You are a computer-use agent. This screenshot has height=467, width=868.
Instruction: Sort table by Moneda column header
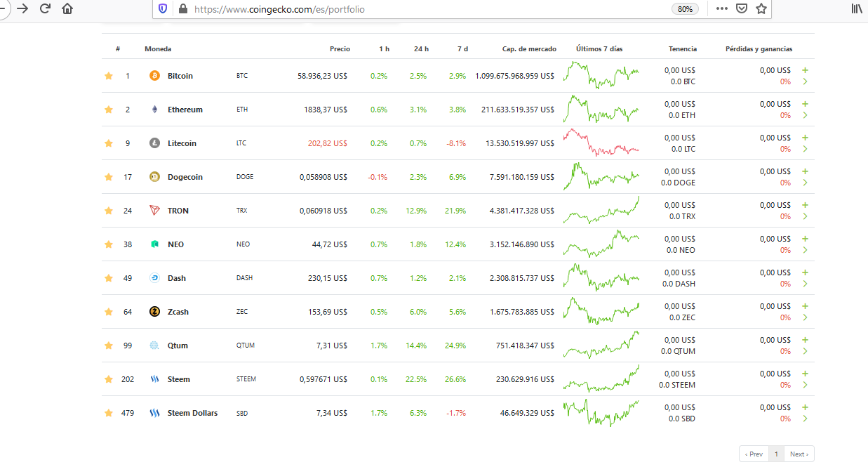coord(158,49)
